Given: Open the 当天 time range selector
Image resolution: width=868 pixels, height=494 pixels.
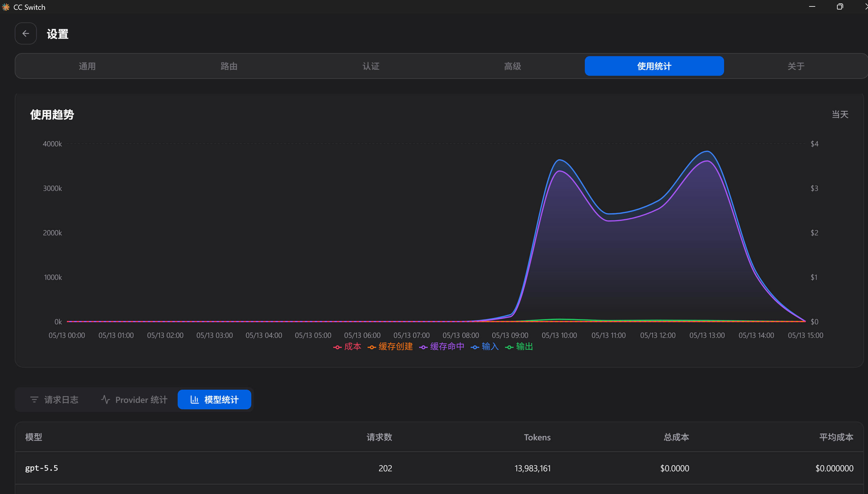Looking at the screenshot, I should [x=840, y=115].
